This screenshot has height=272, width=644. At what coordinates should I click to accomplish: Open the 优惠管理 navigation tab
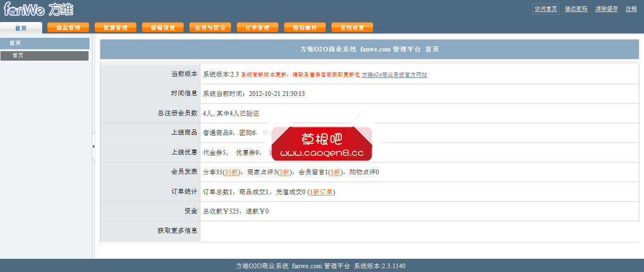coord(116,27)
